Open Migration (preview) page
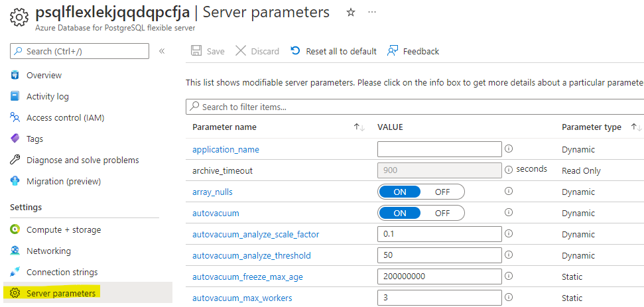644x307 pixels. point(64,182)
